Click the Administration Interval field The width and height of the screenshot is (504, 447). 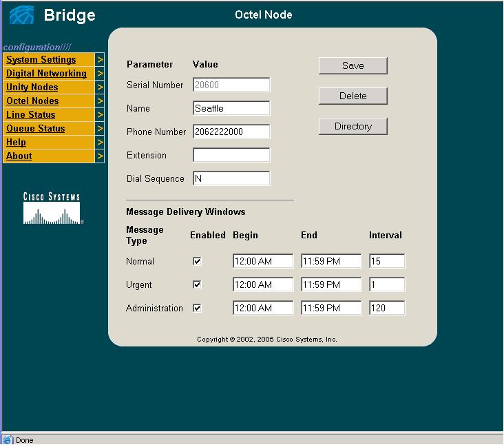[x=387, y=308]
